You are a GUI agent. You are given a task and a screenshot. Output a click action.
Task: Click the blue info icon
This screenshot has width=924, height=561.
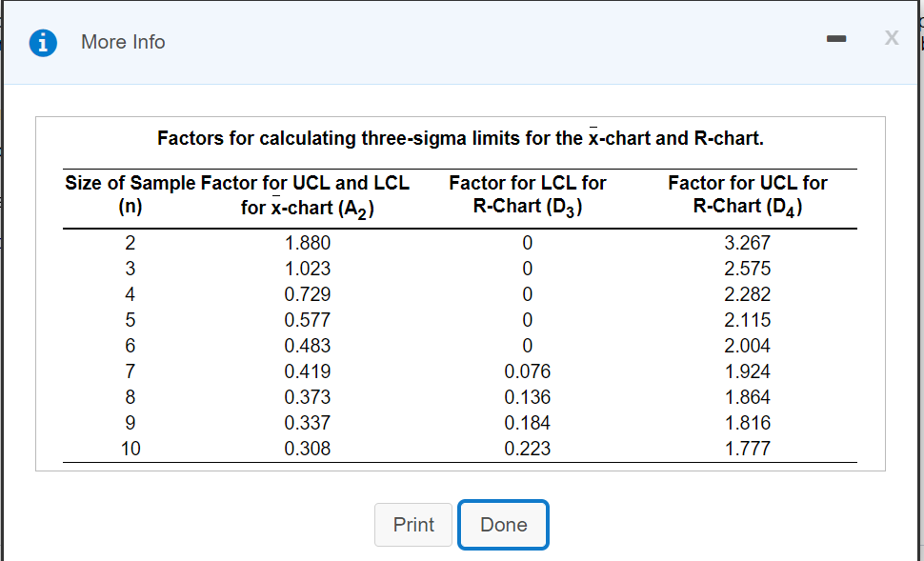pyautogui.click(x=42, y=42)
